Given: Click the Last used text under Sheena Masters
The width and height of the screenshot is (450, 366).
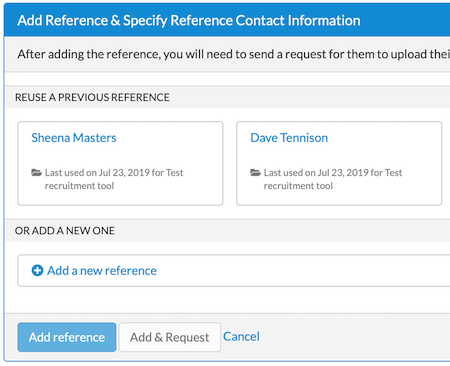Looking at the screenshot, I should pos(114,179).
